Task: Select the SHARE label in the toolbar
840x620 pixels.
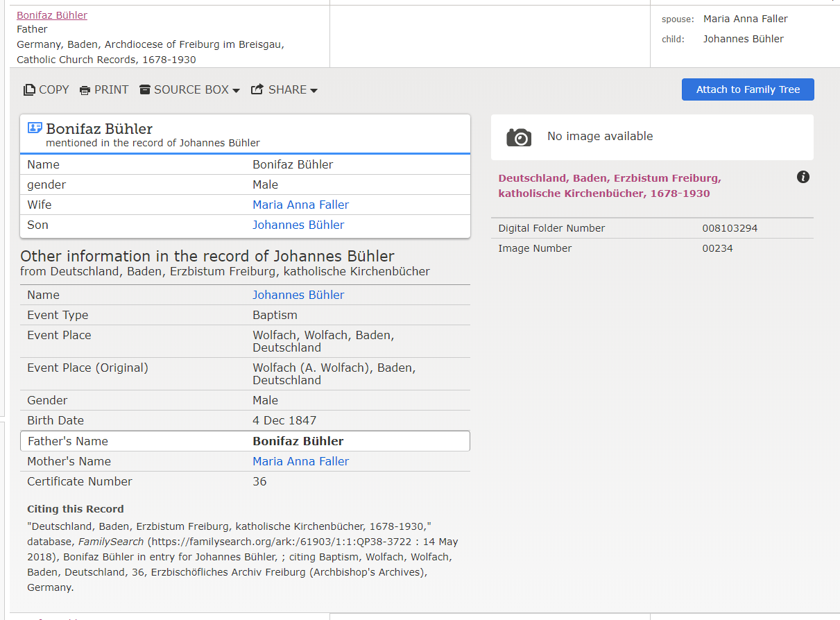Action: pyautogui.click(x=287, y=89)
